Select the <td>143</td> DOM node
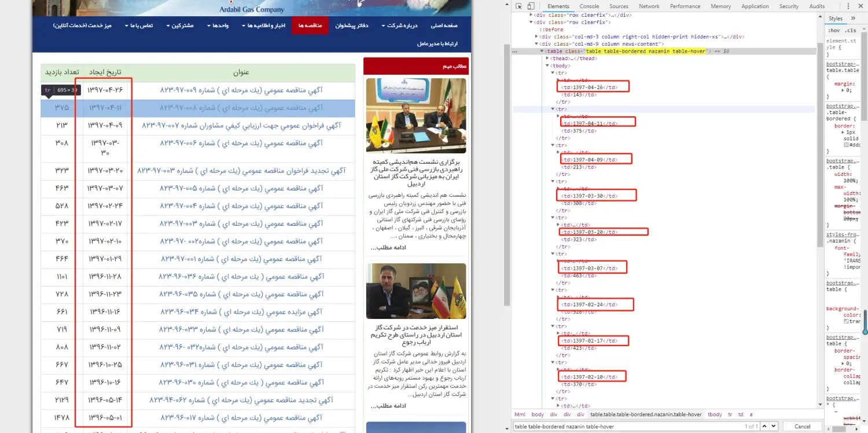Image resolution: width=868 pixels, height=433 pixels. click(579, 94)
